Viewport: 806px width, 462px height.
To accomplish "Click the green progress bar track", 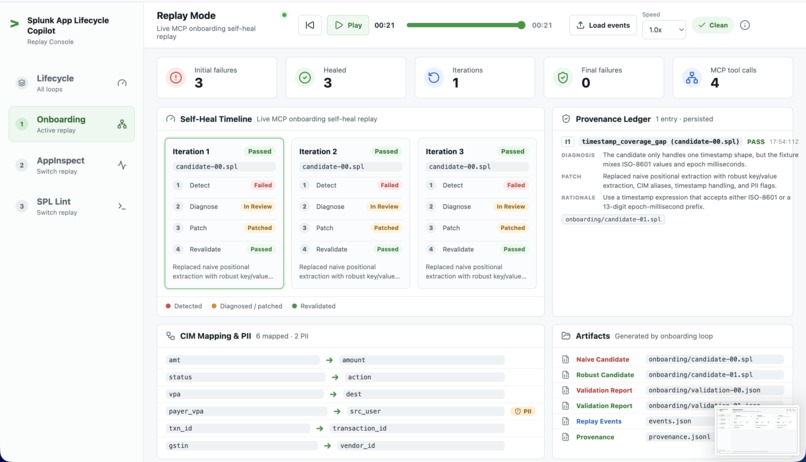I will (x=464, y=25).
